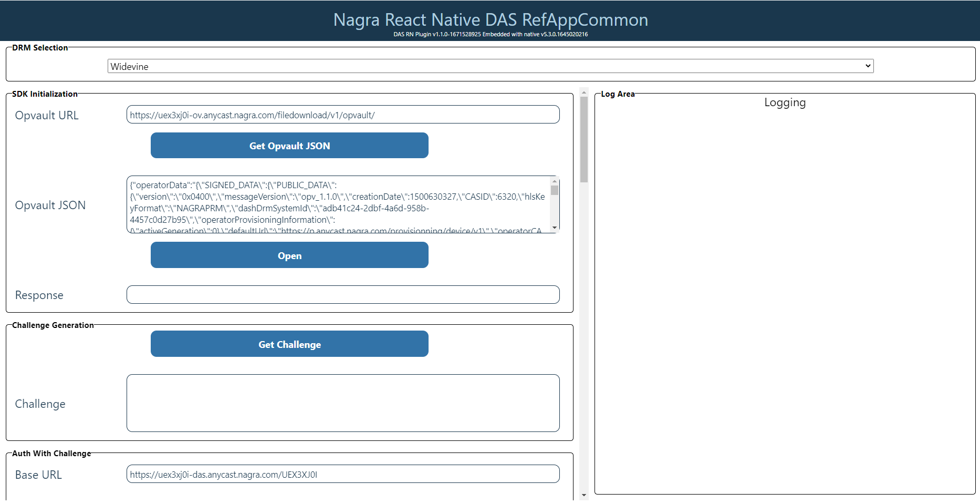The height and width of the screenshot is (504, 980).
Task: Click the down arrow on Opvault JSON scrollbar
Action: pyautogui.click(x=555, y=228)
